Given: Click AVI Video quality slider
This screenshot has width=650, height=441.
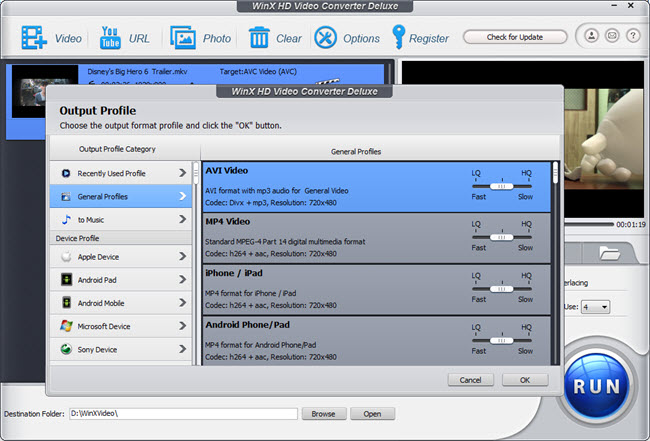Looking at the screenshot, I should (x=502, y=187).
